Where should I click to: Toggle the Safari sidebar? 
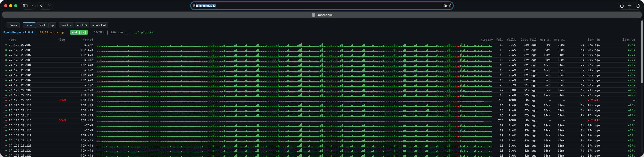click(25, 6)
